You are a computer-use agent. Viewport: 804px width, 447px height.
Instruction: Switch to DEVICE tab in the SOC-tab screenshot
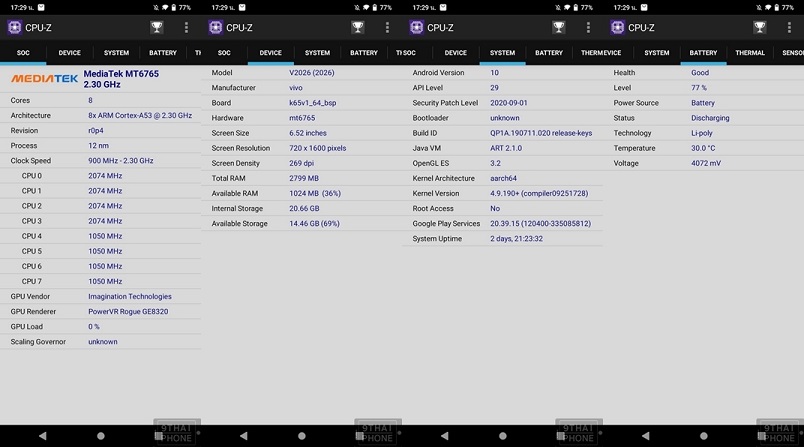(x=69, y=52)
